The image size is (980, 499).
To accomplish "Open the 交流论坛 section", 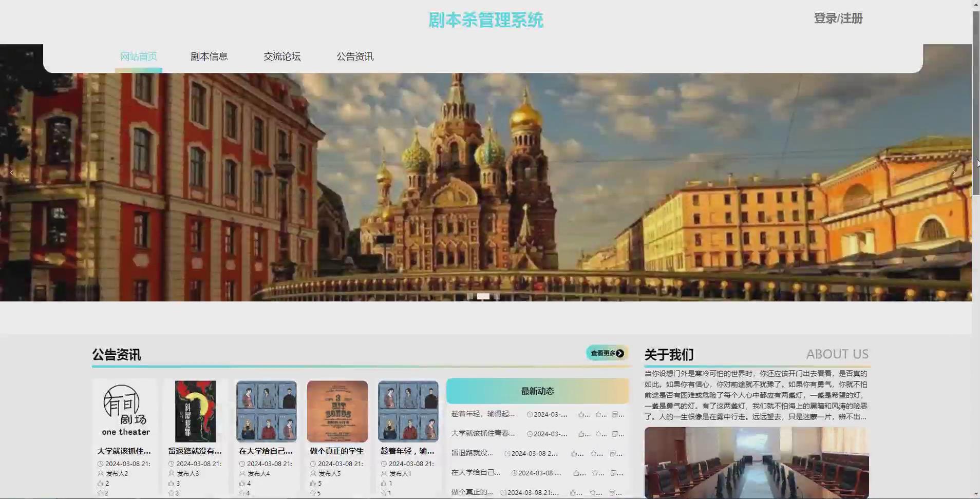I will (281, 56).
